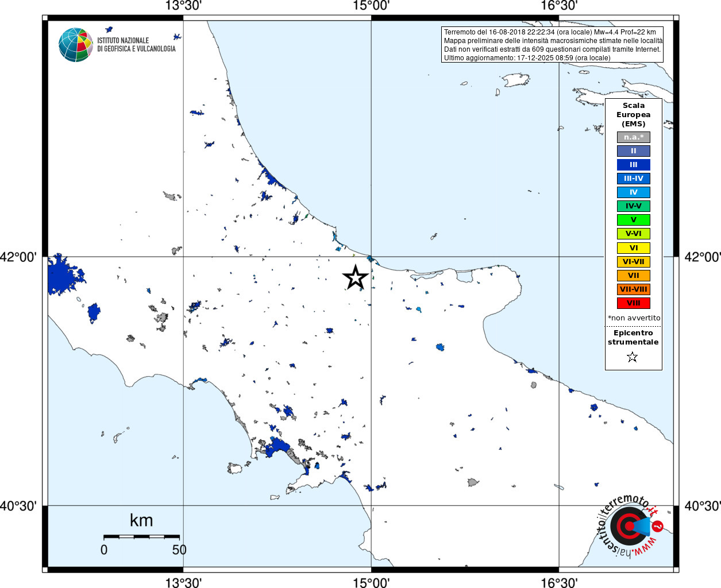Click the 'Scala Europea (EMS)' legend title

[634, 115]
